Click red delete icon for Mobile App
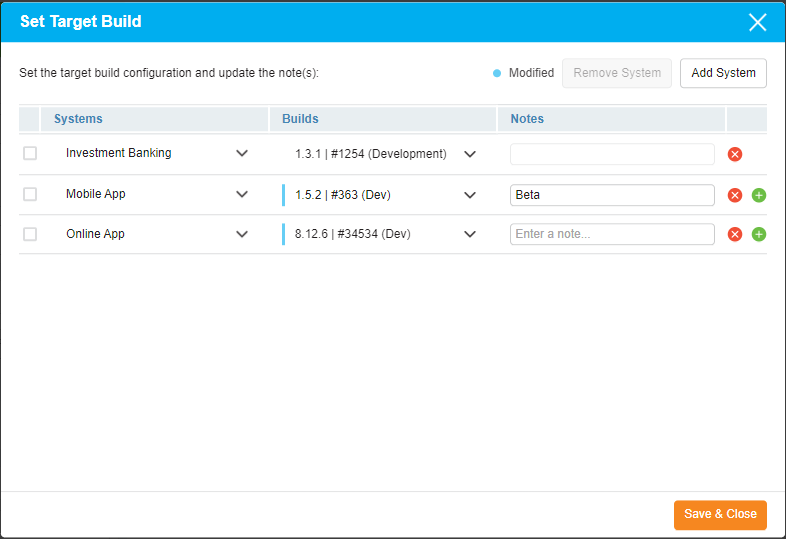 (x=735, y=195)
